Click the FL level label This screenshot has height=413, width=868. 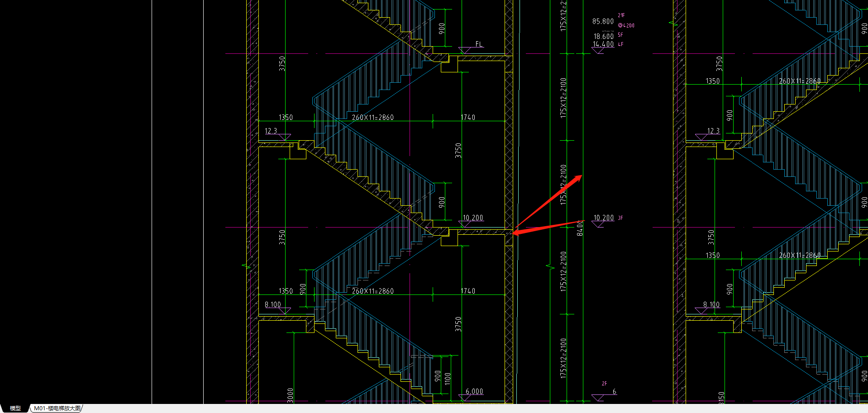(x=479, y=44)
